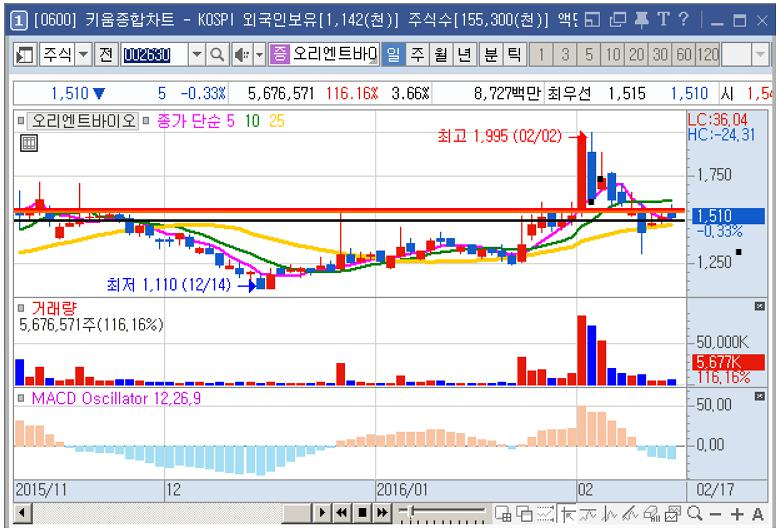Select the 일 (daily) chart period

click(393, 54)
